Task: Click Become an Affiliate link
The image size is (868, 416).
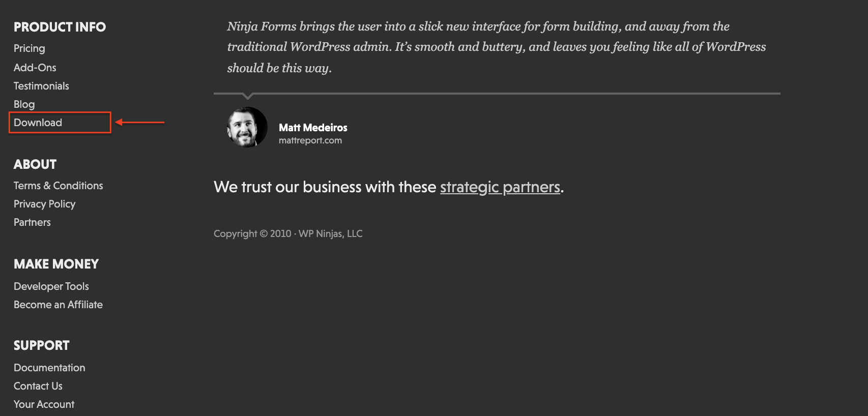Action: click(x=59, y=305)
